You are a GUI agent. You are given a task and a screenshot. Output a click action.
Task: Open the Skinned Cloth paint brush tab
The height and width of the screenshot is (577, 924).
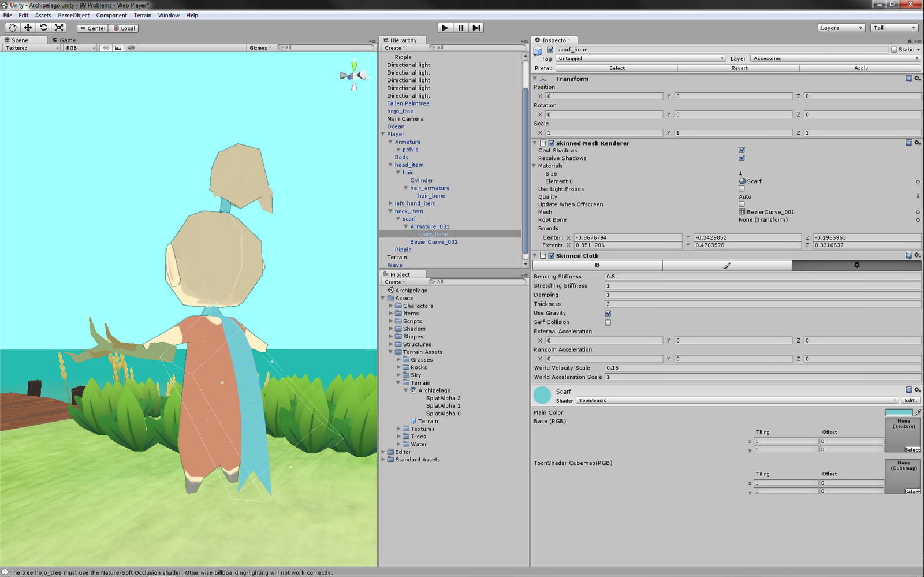(x=726, y=265)
